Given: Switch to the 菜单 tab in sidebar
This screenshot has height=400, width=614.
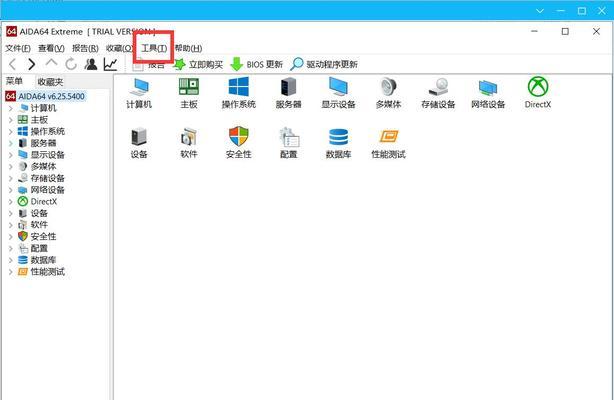Looking at the screenshot, I should pos(14,81).
